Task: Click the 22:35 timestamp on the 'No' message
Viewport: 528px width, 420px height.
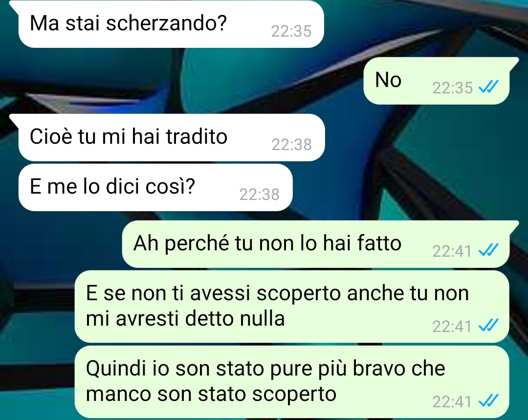Action: pyautogui.click(x=453, y=88)
